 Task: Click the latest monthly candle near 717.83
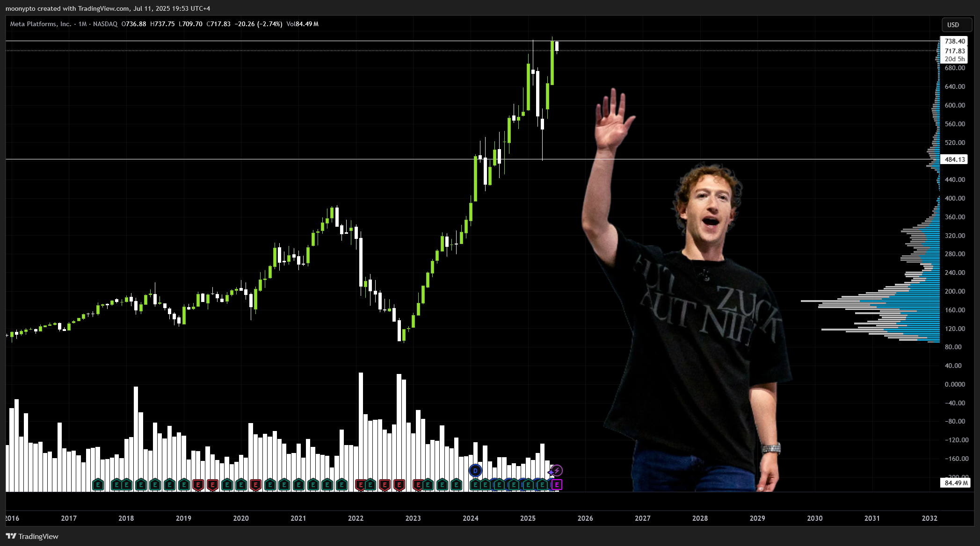(x=557, y=46)
